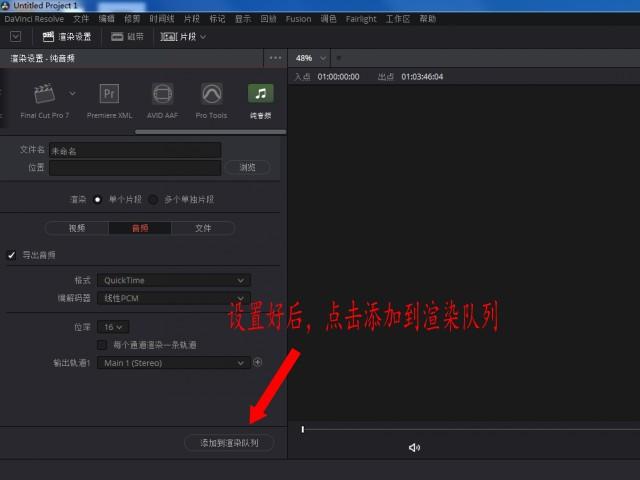This screenshot has height=480, width=640.
Task: Open the 文件 menu in menu bar
Action: pos(81,19)
